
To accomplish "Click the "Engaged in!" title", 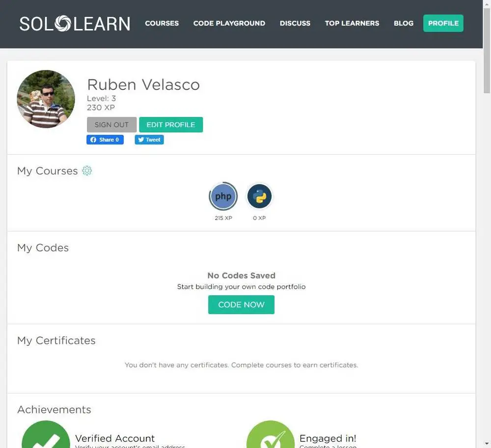I will point(327,438).
